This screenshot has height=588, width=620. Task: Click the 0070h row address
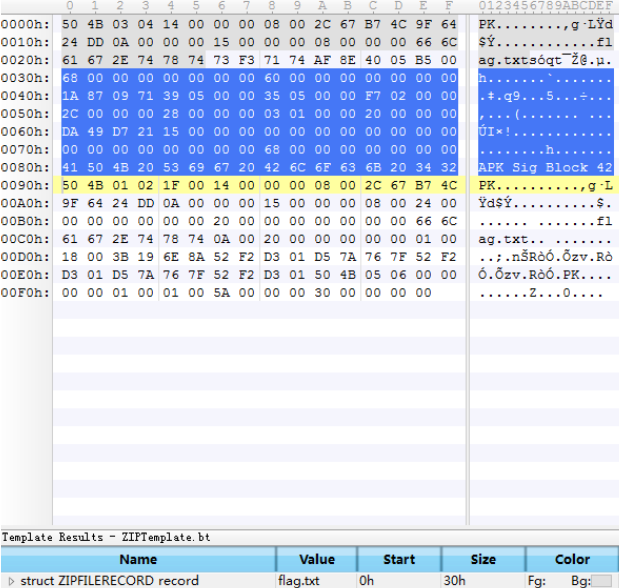point(25,149)
